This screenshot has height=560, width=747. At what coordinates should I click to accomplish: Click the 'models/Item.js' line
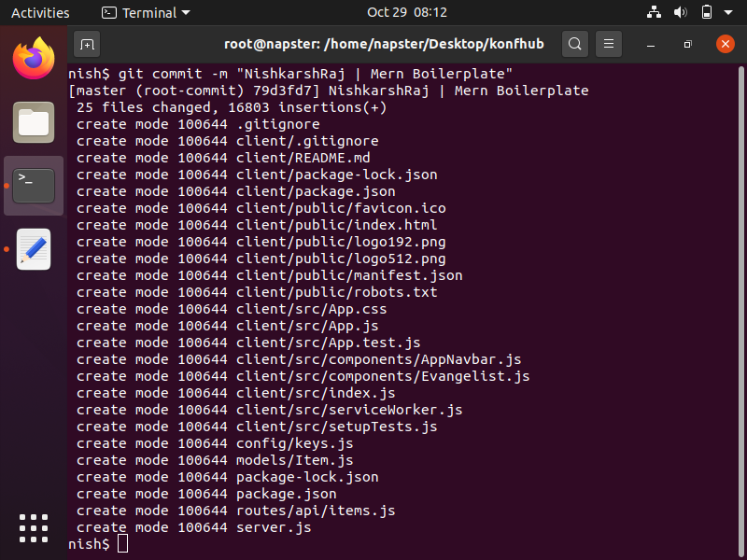[215, 460]
